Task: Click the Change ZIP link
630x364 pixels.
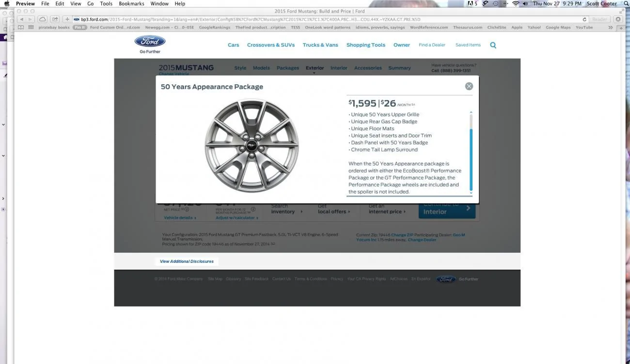Action: (x=402, y=235)
